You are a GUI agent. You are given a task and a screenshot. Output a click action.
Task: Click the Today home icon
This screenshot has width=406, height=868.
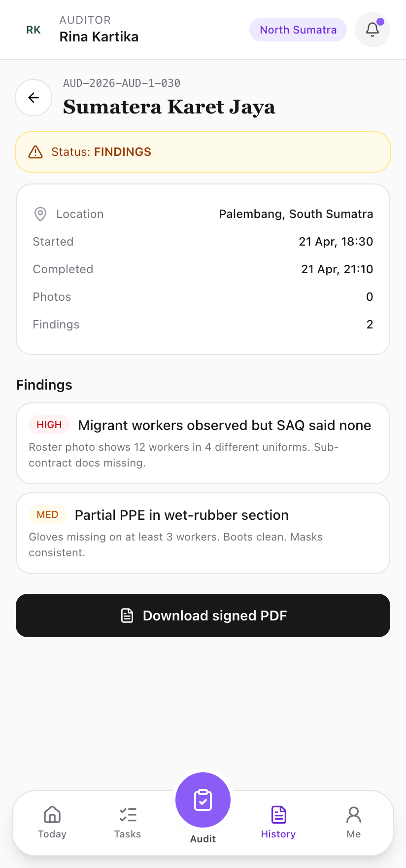click(x=52, y=815)
